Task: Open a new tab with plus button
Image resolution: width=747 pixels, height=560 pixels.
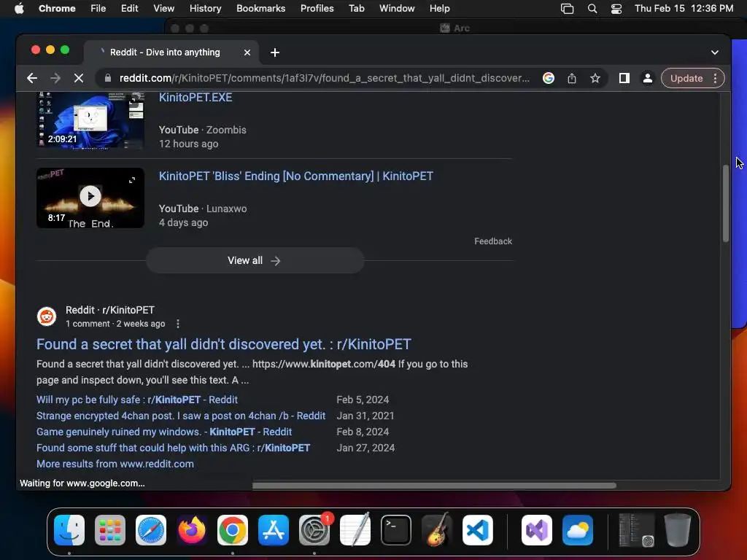Action: coord(275,52)
